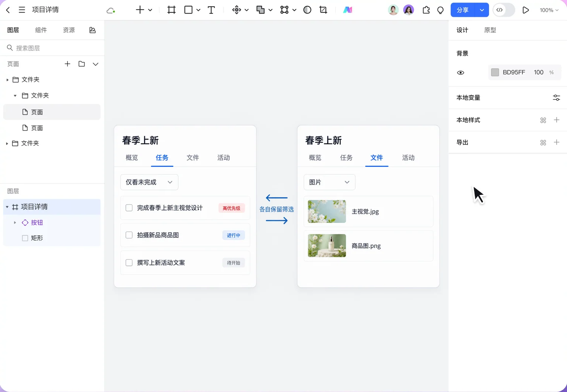Switch to the 组件 tab
This screenshot has width=567, height=392.
[x=41, y=30]
